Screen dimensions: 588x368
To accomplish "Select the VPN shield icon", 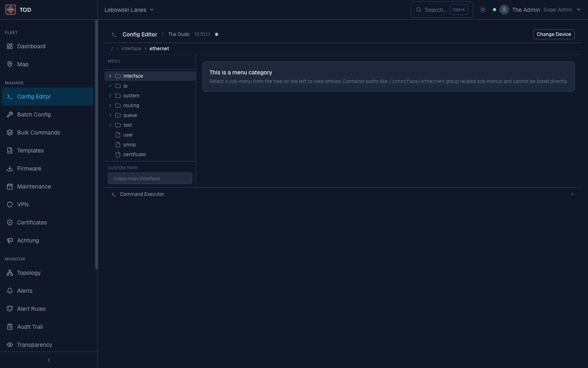I will pyautogui.click(x=10, y=204).
